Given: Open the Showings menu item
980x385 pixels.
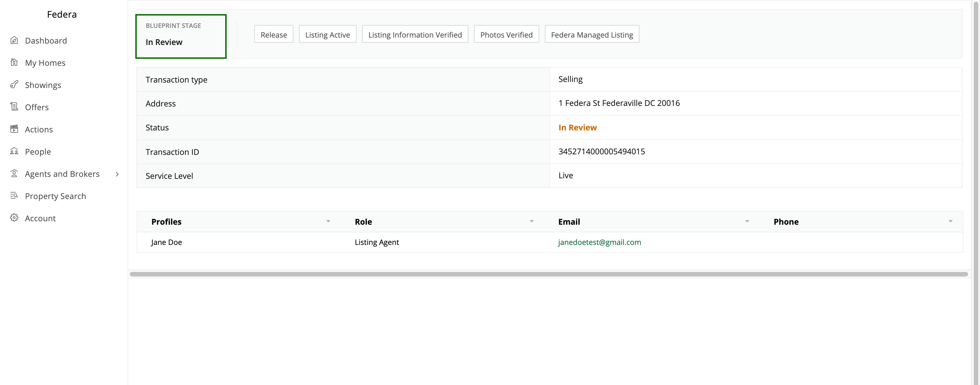Looking at the screenshot, I should click(x=43, y=85).
